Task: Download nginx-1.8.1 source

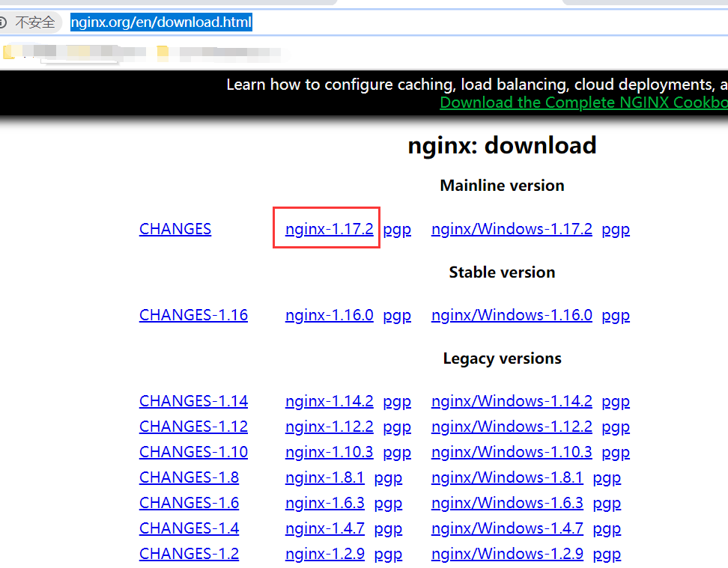Action: [x=324, y=478]
